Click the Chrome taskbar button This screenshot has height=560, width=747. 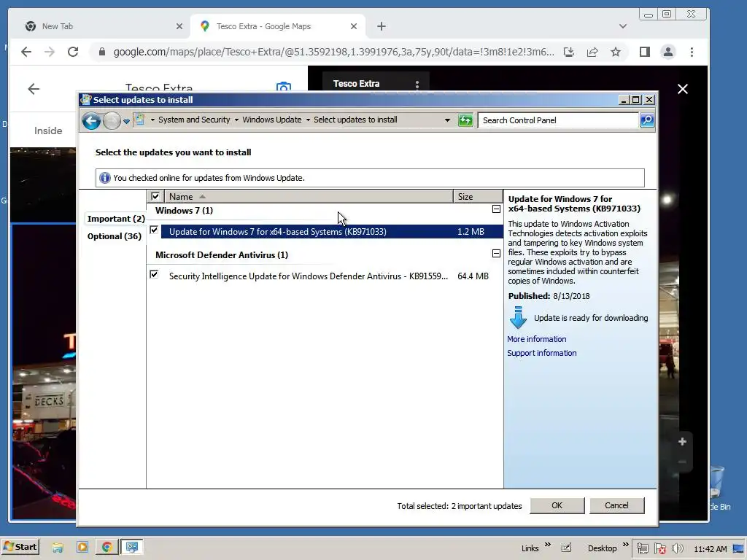[x=107, y=547]
